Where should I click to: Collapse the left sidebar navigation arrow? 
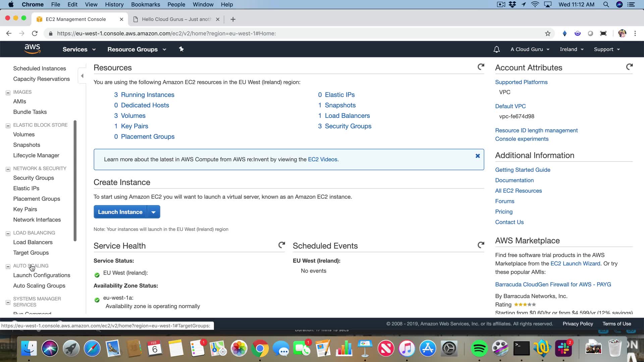[x=82, y=76]
